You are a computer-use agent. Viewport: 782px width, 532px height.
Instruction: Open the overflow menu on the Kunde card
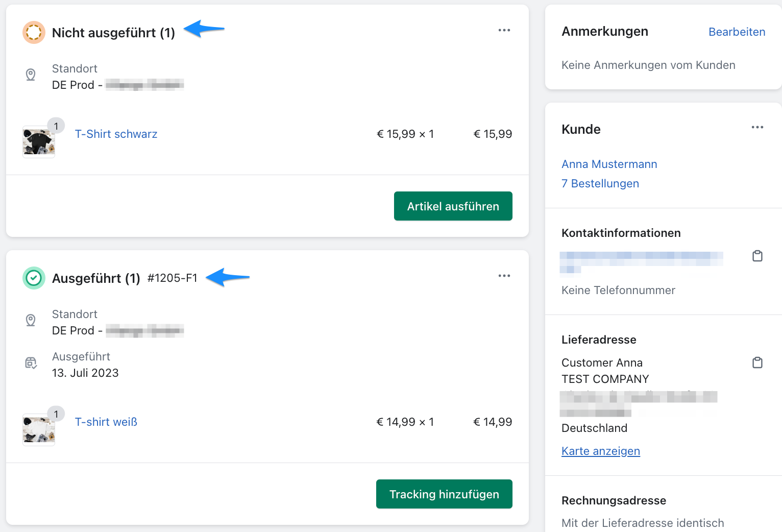pos(757,127)
